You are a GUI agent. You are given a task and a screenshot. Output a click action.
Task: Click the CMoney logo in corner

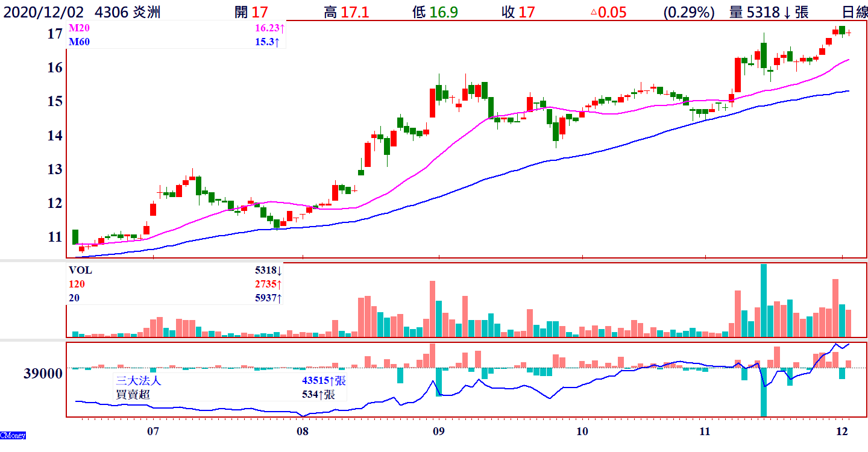[13, 435]
